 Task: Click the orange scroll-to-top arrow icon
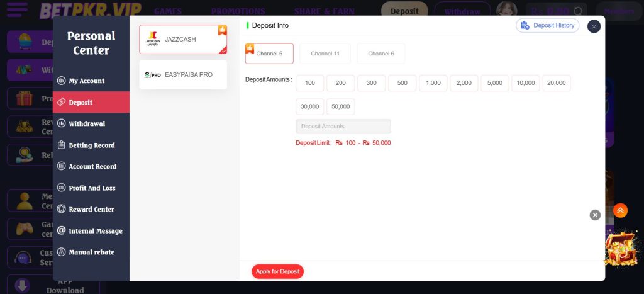620,210
